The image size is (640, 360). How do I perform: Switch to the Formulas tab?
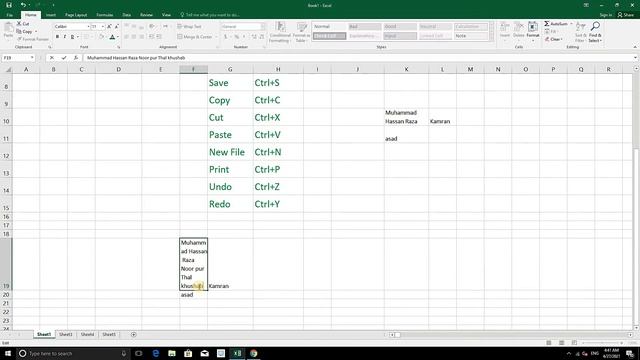[104, 15]
